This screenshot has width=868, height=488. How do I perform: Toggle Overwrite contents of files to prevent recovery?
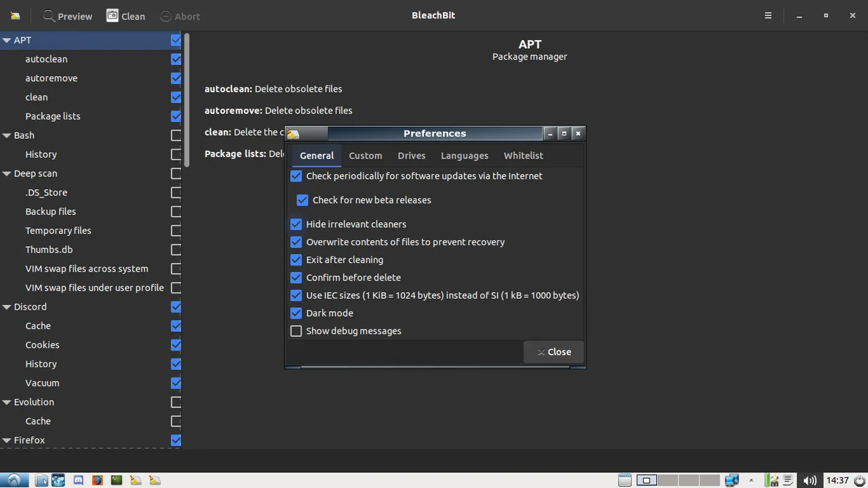[296, 242]
